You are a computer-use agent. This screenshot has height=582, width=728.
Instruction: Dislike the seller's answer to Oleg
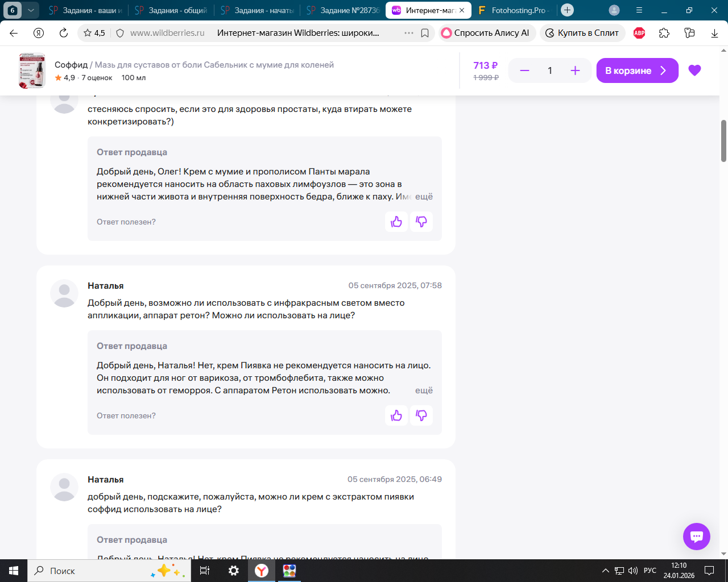click(421, 222)
